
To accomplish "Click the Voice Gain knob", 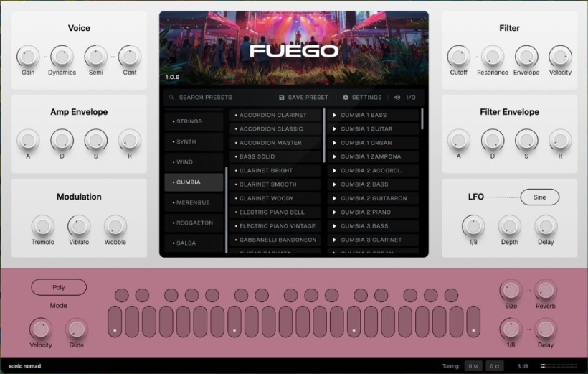I will (x=28, y=56).
